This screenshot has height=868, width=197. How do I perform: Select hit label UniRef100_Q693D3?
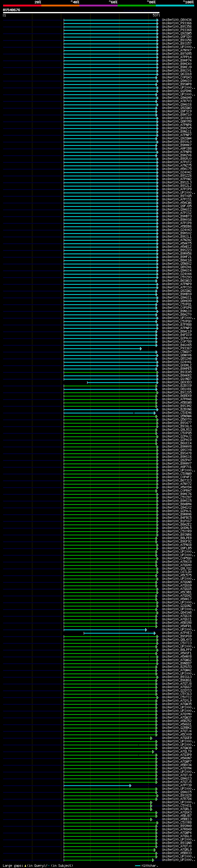(x=176, y=382)
